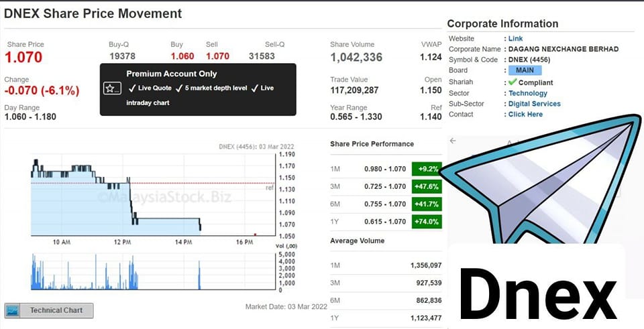Click the 1M average volume 1,356,097
The width and height of the screenshot is (644, 329).
426,265
